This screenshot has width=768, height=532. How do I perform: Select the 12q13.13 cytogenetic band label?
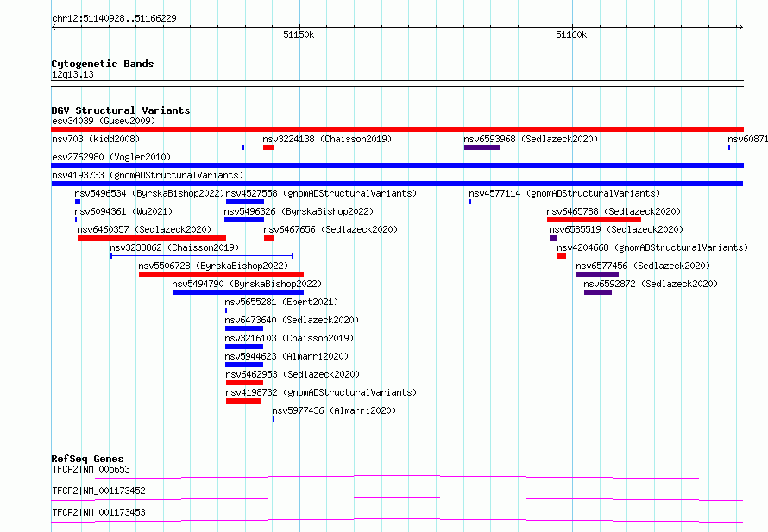pos(73,74)
